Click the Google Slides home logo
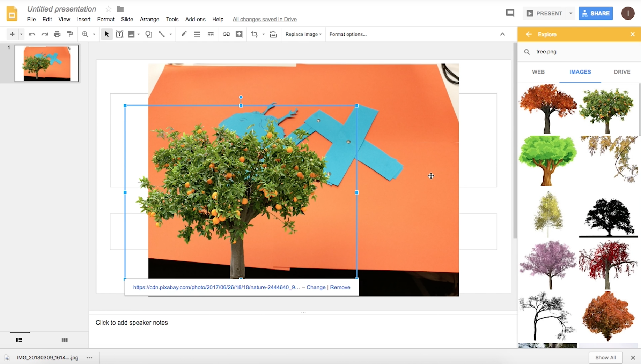The image size is (641, 364). point(12,13)
